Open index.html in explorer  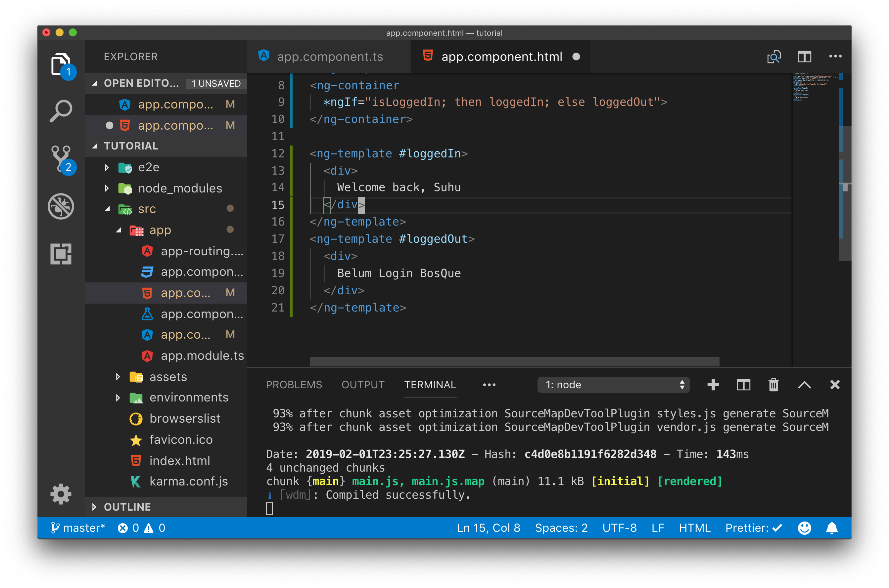coord(166,460)
